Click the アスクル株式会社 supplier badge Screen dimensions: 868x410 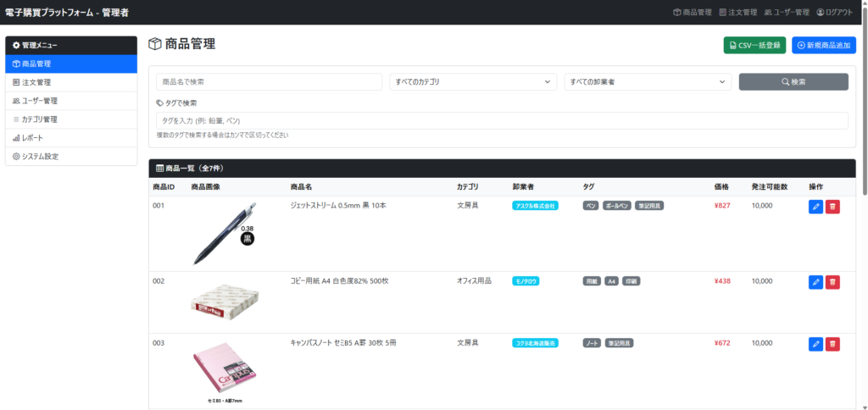point(535,206)
